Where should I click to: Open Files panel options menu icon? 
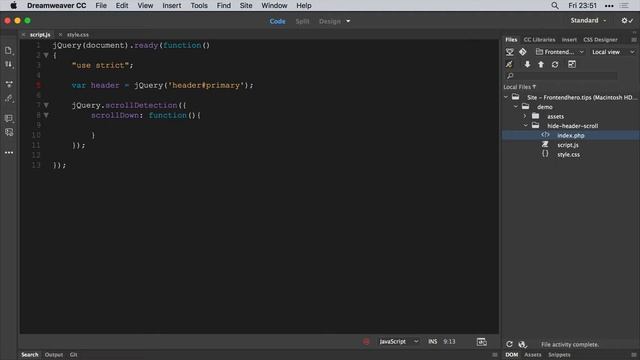[x=634, y=40]
